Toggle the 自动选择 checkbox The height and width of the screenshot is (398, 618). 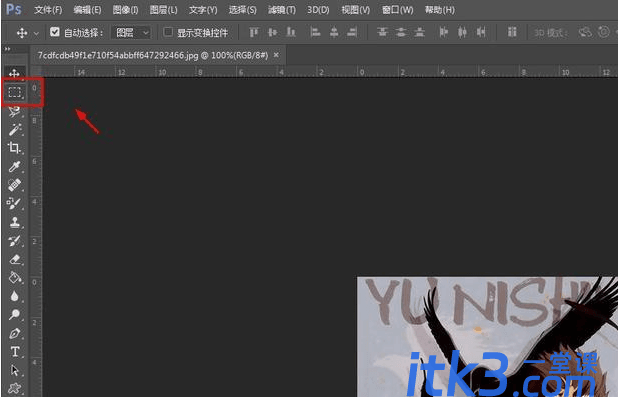click(55, 32)
